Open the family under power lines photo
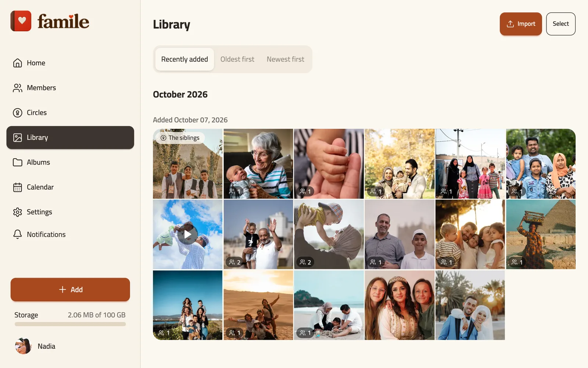 [470, 164]
